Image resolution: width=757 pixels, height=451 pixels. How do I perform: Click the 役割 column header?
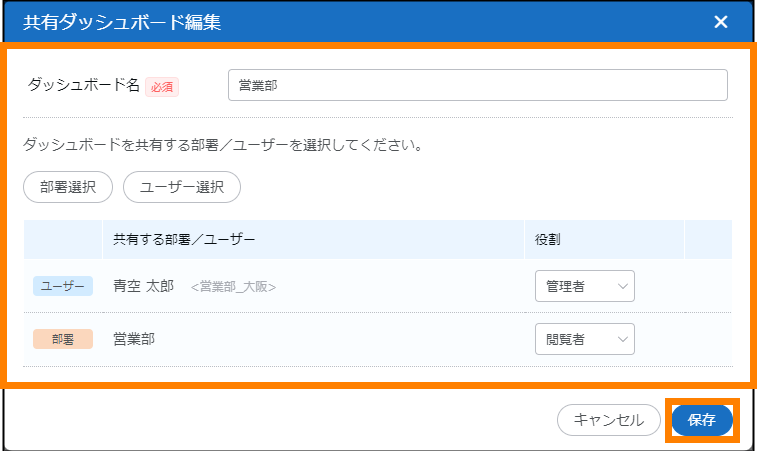547,240
